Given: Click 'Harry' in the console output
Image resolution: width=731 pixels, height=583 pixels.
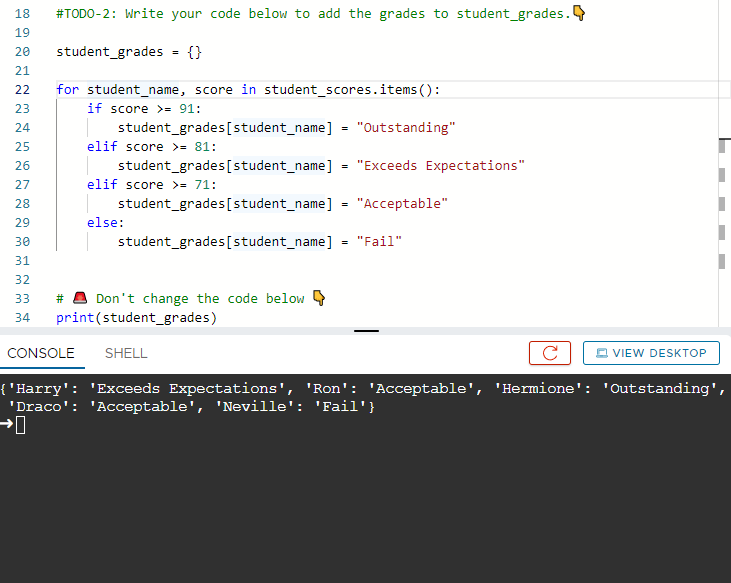Looking at the screenshot, I should click(x=39, y=389).
